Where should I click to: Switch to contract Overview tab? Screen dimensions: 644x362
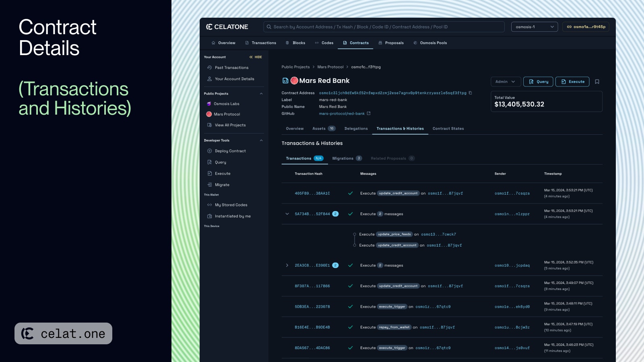(x=295, y=129)
